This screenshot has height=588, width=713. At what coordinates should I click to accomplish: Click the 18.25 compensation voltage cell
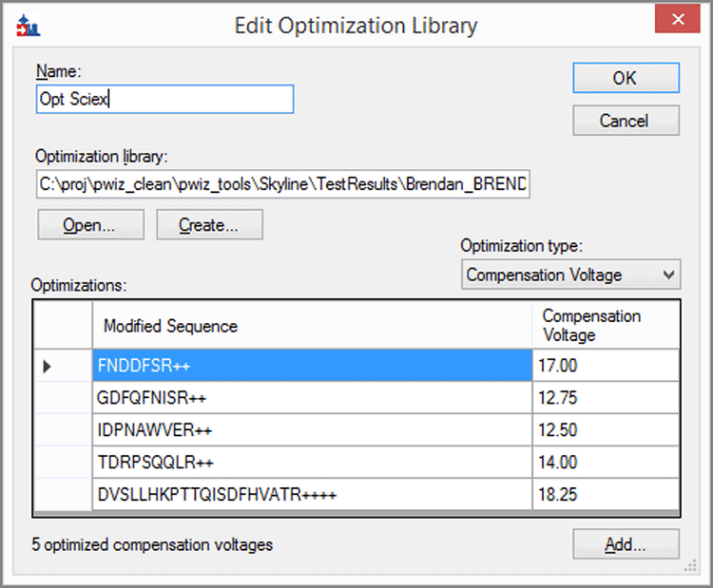pyautogui.click(x=606, y=495)
